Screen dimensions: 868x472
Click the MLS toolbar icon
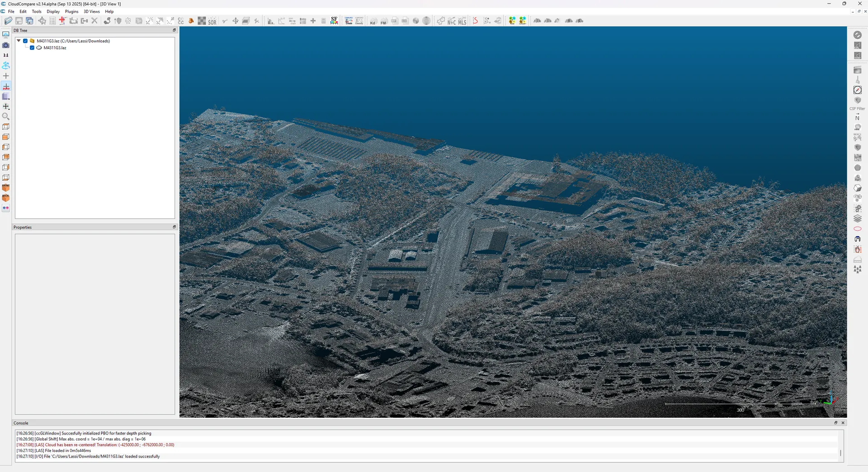click(x=462, y=21)
